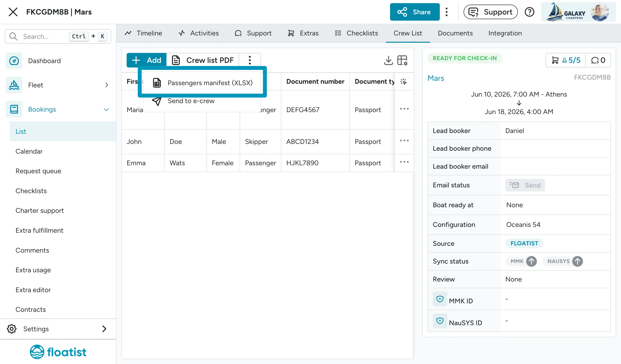Click the NAUSYS sync upload arrow
621x364 pixels.
pos(577,261)
